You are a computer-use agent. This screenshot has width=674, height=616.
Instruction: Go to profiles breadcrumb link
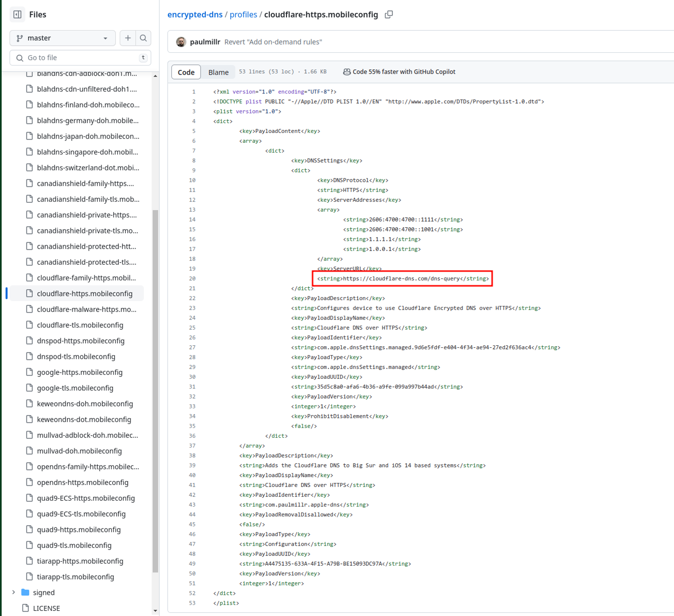point(243,14)
